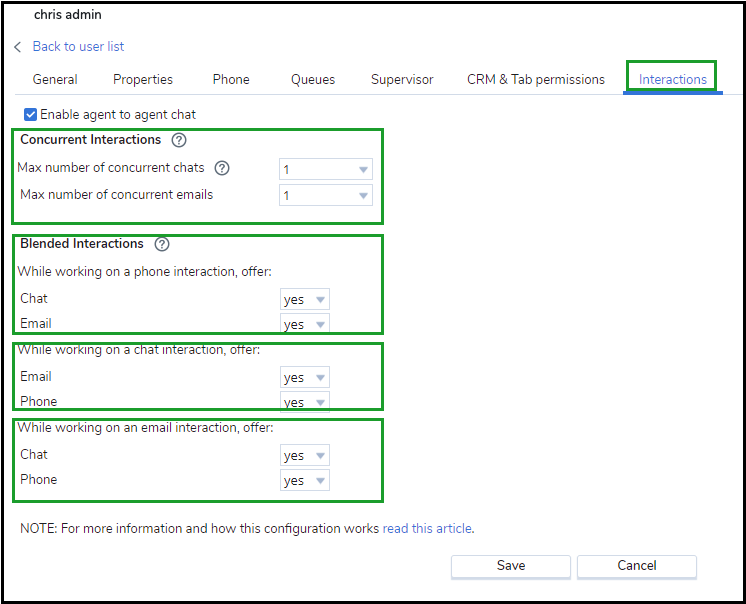Click the back arrow icon beside user list
Image resolution: width=746 pixels, height=604 pixels.
click(x=18, y=47)
